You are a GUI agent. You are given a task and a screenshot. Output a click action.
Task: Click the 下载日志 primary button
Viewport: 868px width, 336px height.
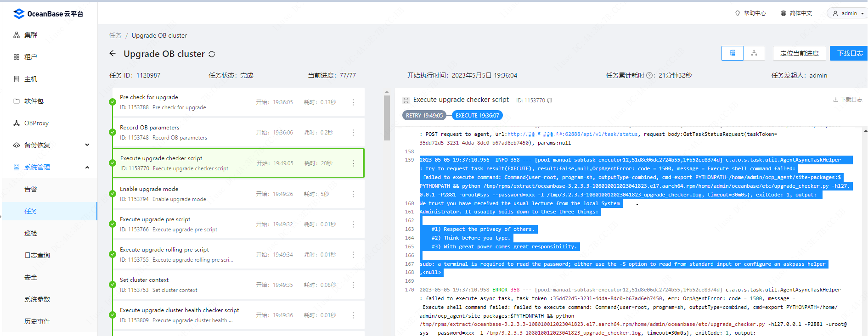pos(850,53)
